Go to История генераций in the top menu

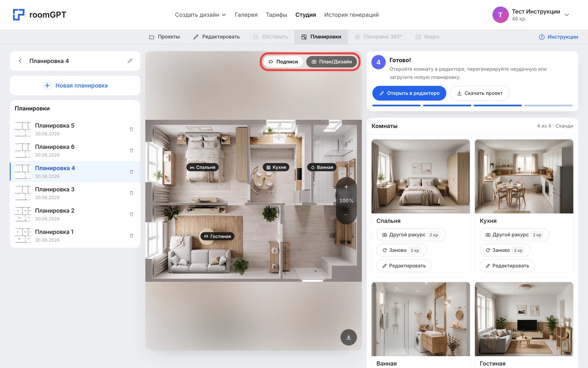click(352, 15)
